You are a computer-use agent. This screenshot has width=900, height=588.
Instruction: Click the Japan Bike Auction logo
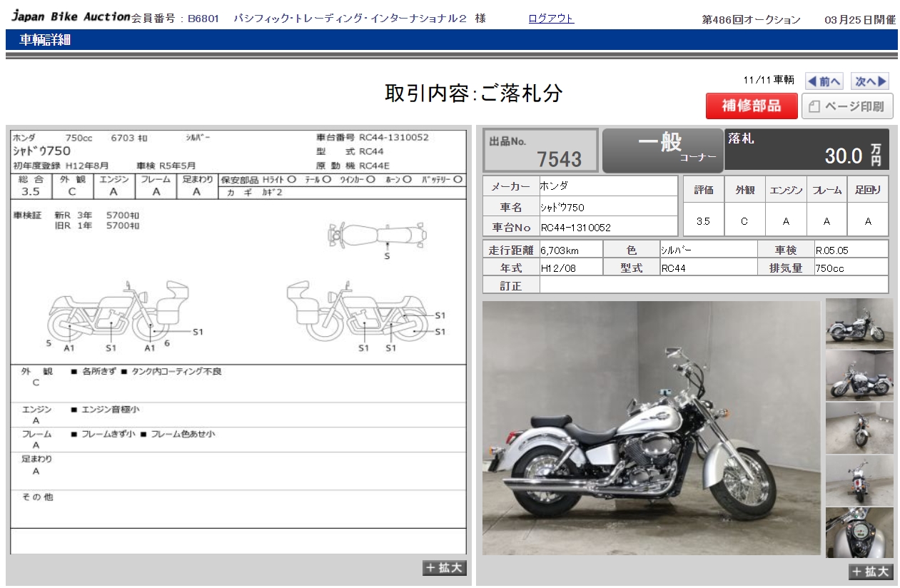coord(70,17)
